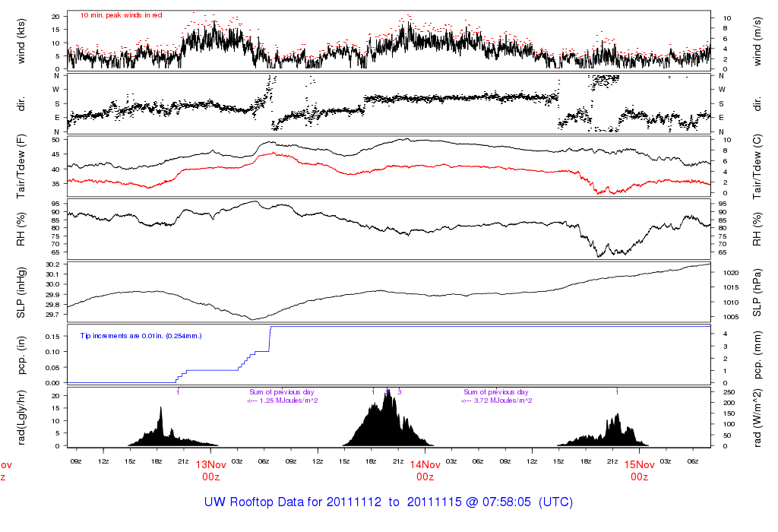Image resolution: width=778 pixels, height=532 pixels.
Task: Click the '30.2' pressure tick value
Action: 52,264
